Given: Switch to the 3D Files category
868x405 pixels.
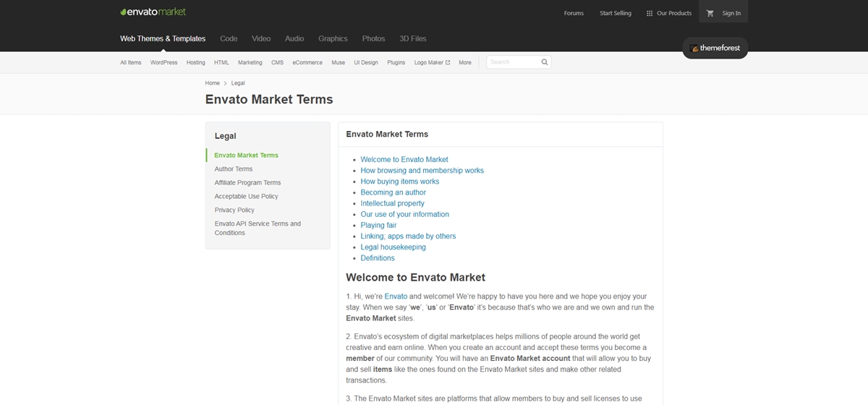Looking at the screenshot, I should (413, 38).
